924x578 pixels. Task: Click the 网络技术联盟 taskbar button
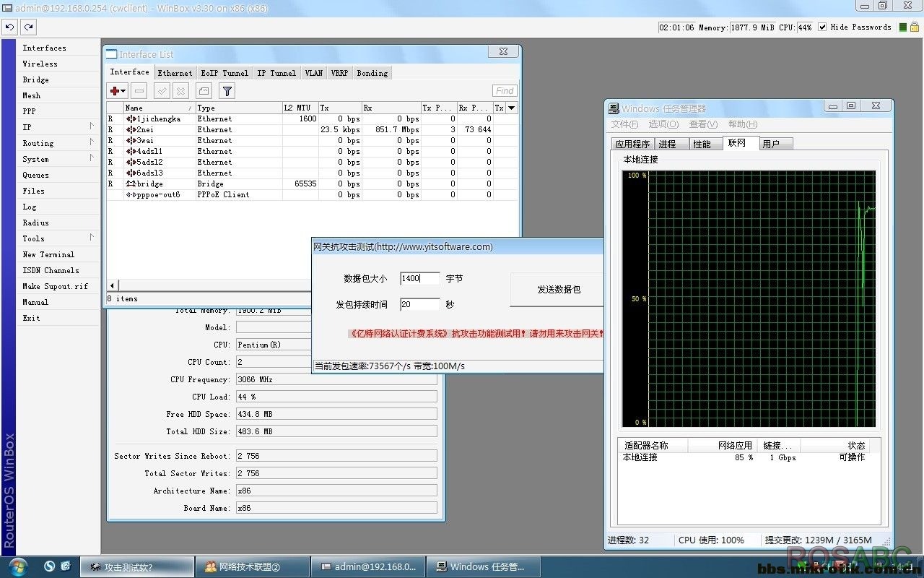(x=252, y=567)
